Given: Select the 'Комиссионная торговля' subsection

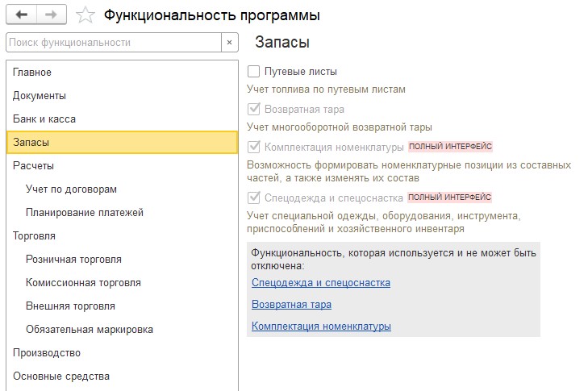Looking at the screenshot, I should pyautogui.click(x=123, y=283).
